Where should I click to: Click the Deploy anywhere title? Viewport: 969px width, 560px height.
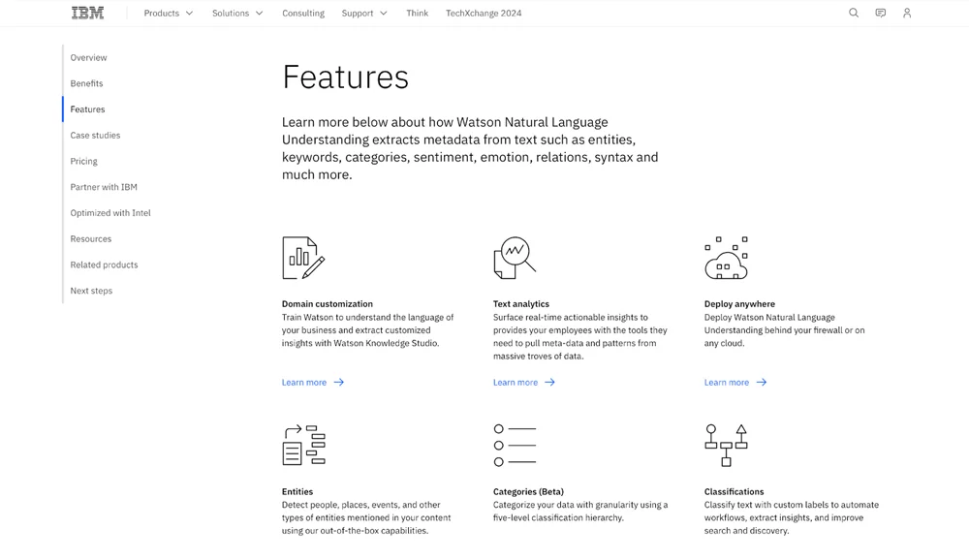tap(739, 304)
